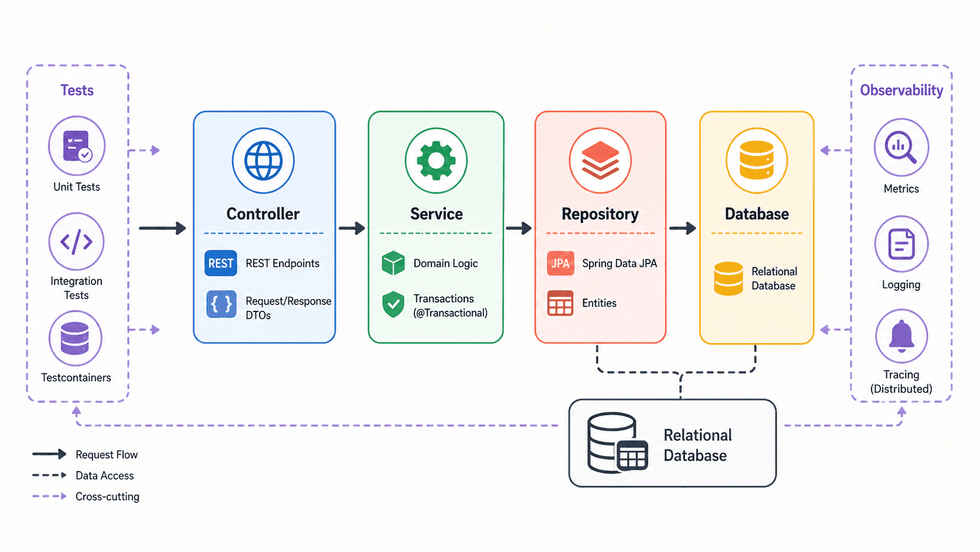This screenshot has height=552, width=980.
Task: Click the Data Access legend dashed arrow
Action: [49, 475]
